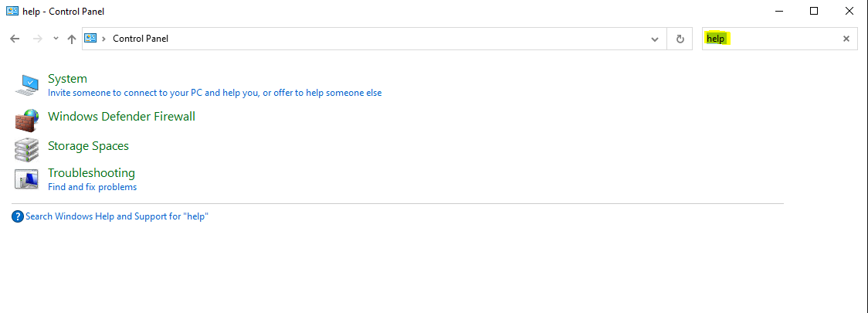Open the Storage Spaces link

(88, 146)
